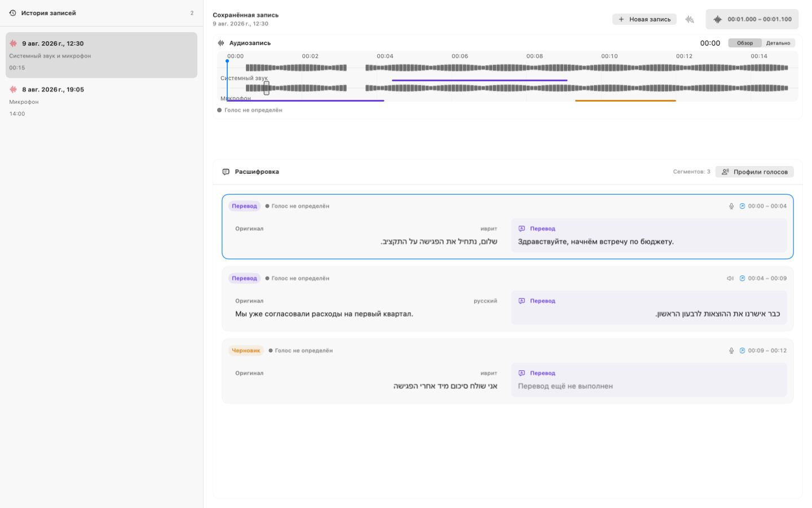Switch waveform view to Детально
Image resolution: width=812 pixels, height=508 pixels.
778,43
